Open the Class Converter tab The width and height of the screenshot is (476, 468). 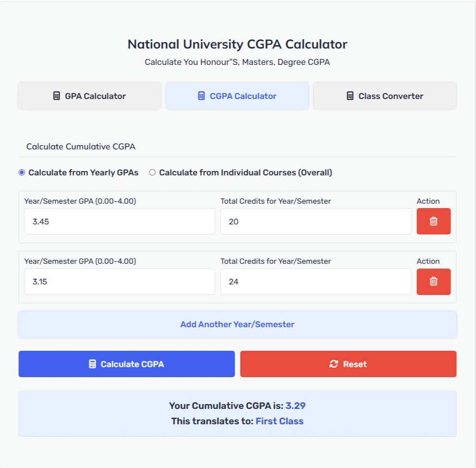(385, 96)
